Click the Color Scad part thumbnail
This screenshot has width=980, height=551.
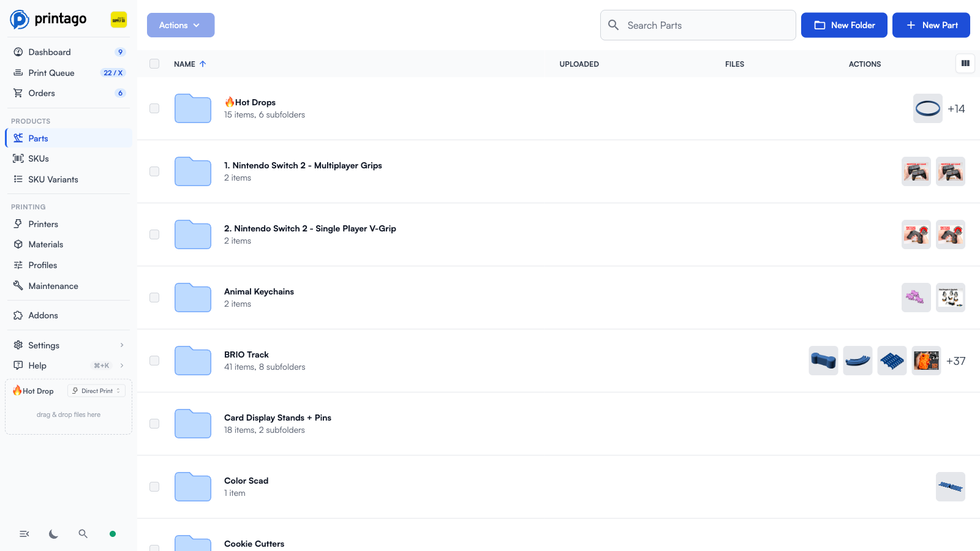coord(951,487)
